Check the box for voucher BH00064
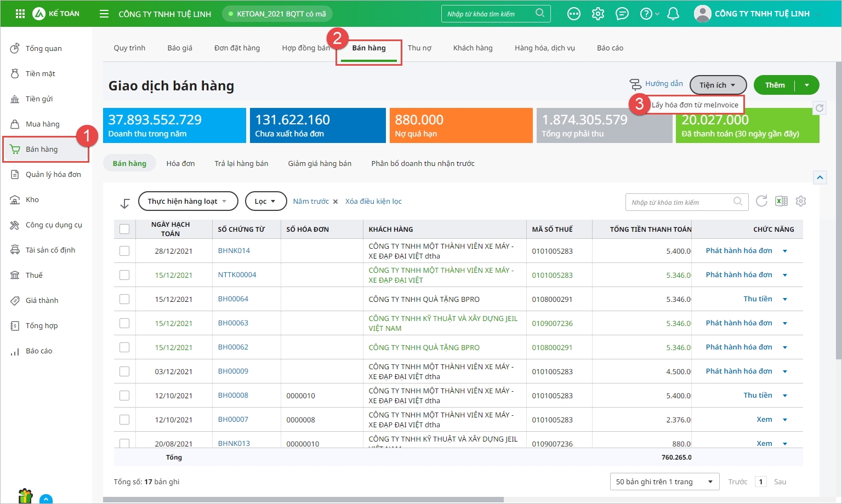This screenshot has width=842, height=504. pyautogui.click(x=124, y=299)
